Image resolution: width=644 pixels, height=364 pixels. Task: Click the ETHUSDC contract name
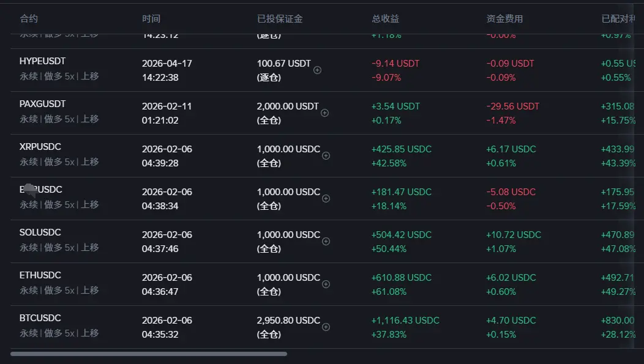click(40, 275)
